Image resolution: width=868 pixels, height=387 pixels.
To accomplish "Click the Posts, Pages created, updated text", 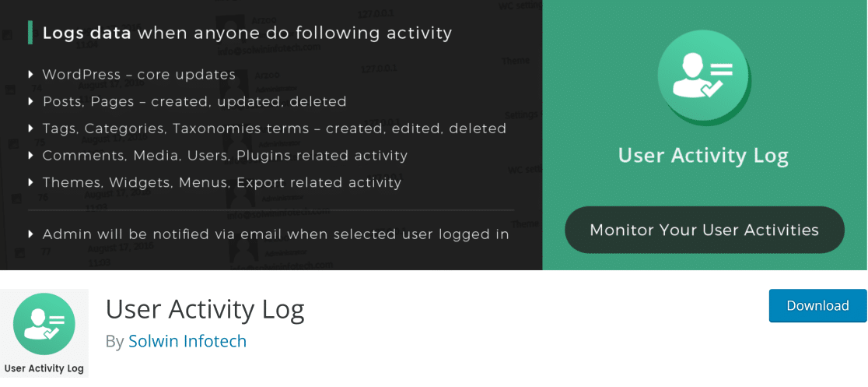I will tap(194, 102).
